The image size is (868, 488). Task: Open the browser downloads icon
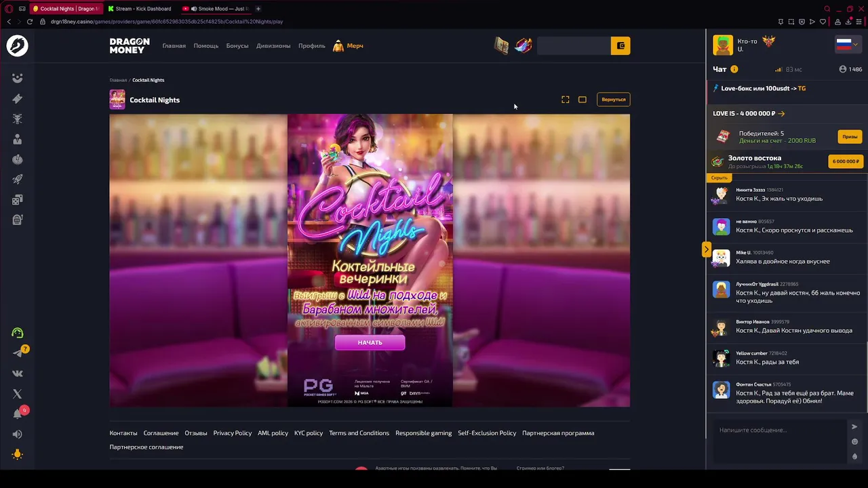(848, 22)
